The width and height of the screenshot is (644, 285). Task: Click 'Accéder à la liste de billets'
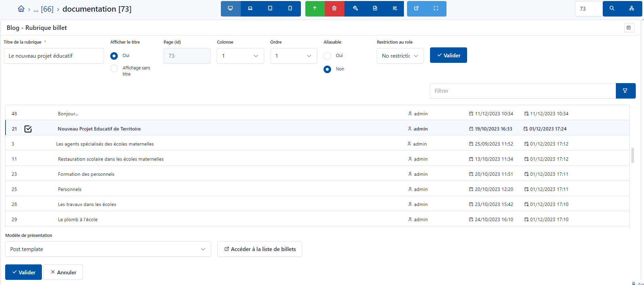coord(260,249)
